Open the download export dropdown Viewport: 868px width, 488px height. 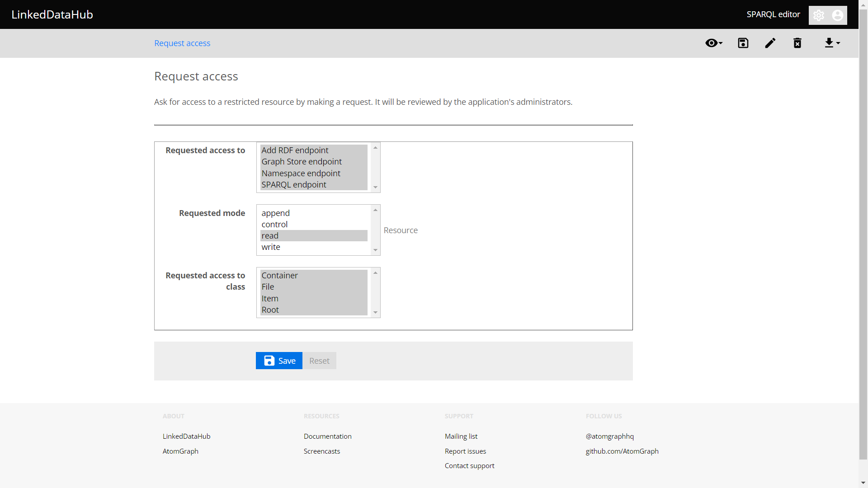coord(832,43)
